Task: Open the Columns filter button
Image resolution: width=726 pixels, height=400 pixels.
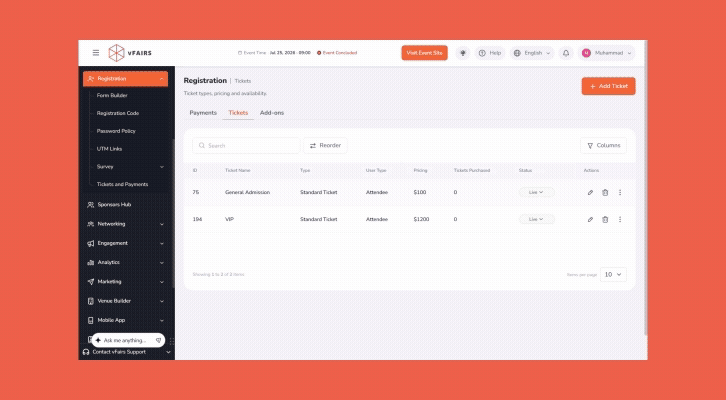Action: click(603, 145)
